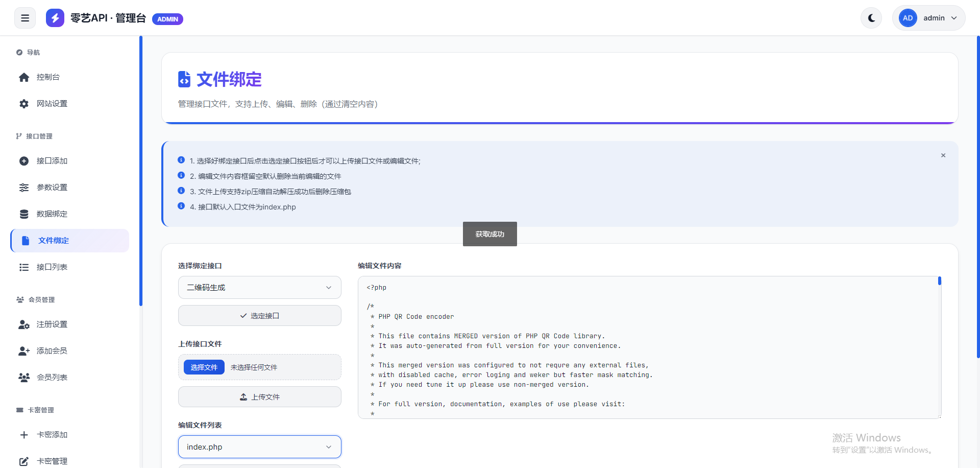Open the admin user account menu
This screenshot has width=980, height=468.
(928, 18)
